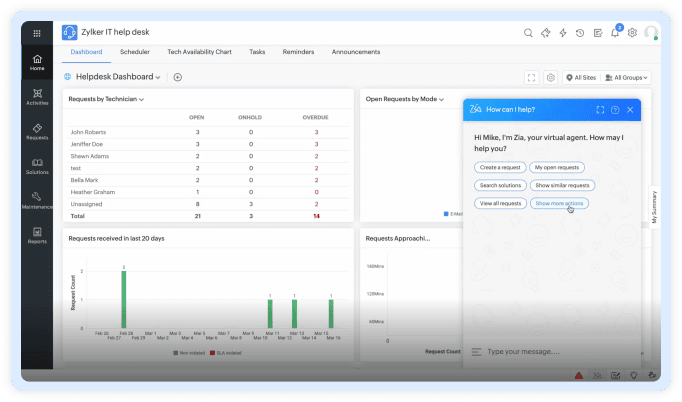Open Solutions in the sidebar
682x402 pixels.
click(37, 166)
